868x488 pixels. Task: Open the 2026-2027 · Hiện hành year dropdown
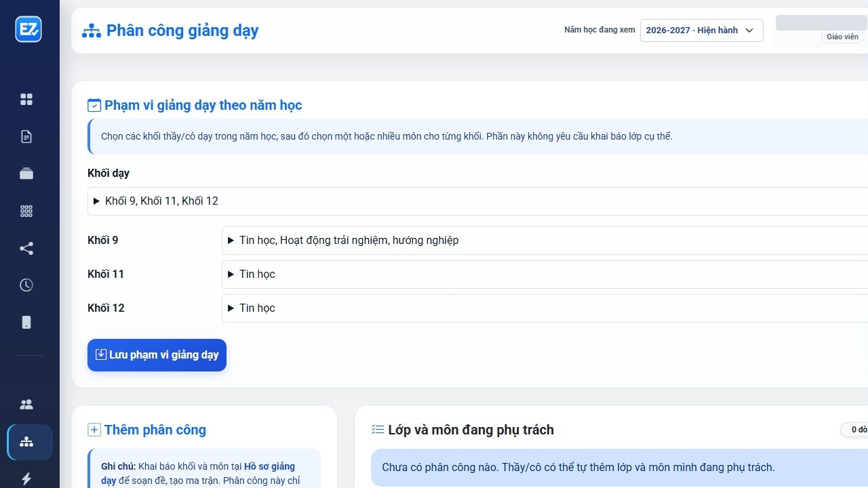[x=701, y=30]
